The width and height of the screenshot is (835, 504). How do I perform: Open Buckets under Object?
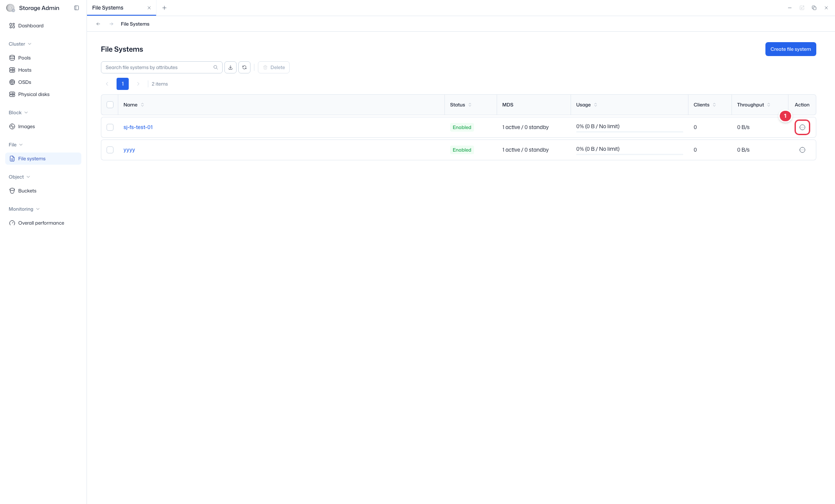(x=23, y=191)
